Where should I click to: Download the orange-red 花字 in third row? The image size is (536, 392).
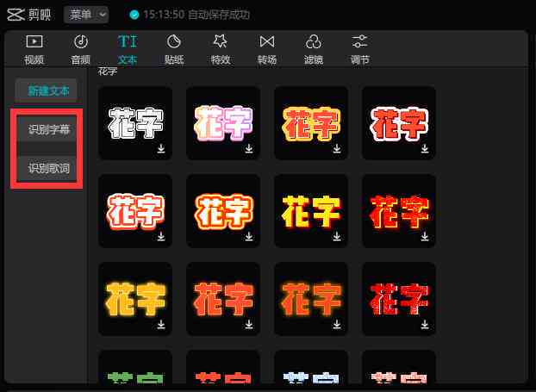pyautogui.click(x=249, y=324)
